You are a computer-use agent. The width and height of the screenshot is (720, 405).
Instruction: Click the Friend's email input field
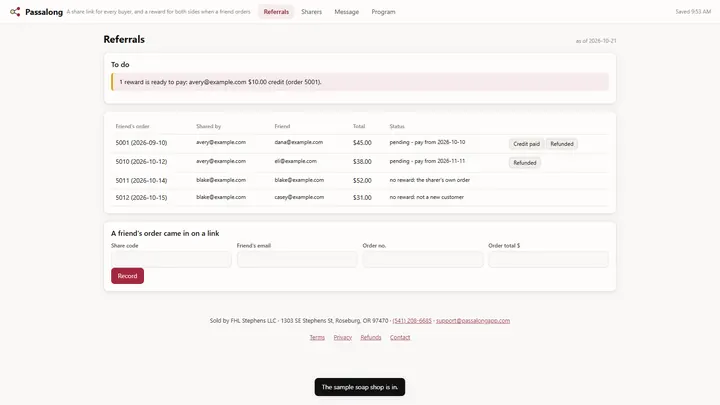pos(297,259)
